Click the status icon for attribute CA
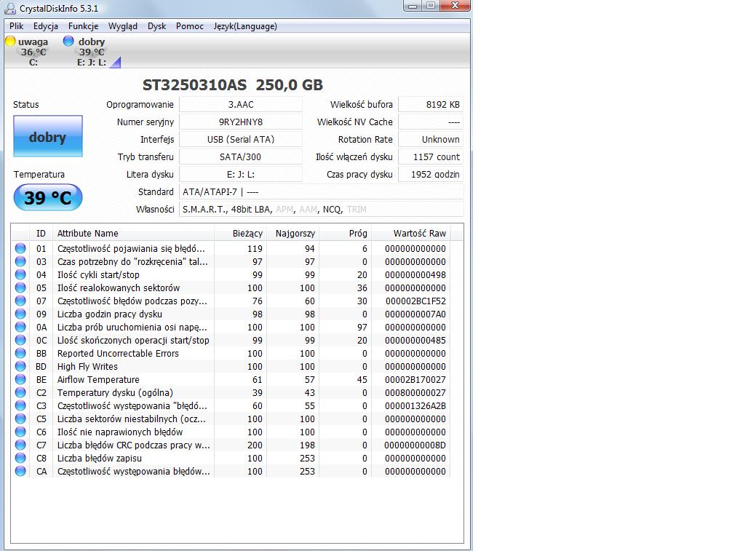Screen dimensions: 756x551 point(20,471)
